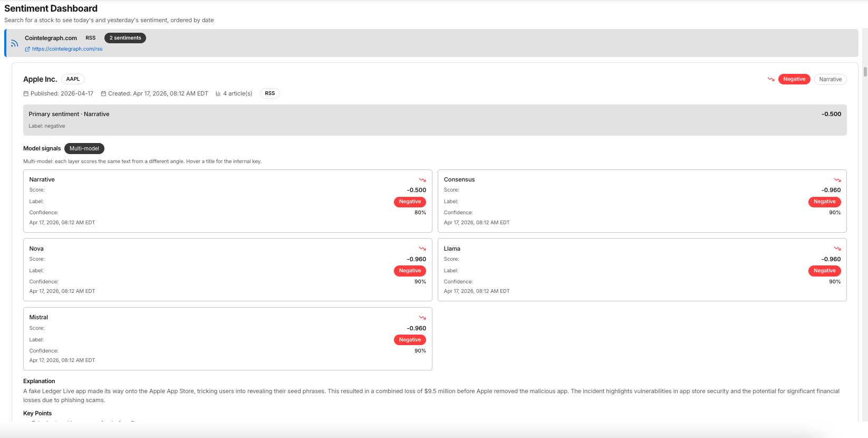Click the AAPL ticker badge

point(73,79)
